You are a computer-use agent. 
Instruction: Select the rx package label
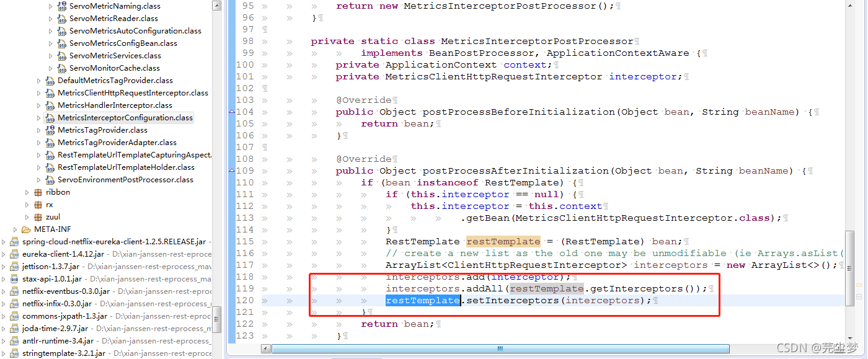pos(50,205)
